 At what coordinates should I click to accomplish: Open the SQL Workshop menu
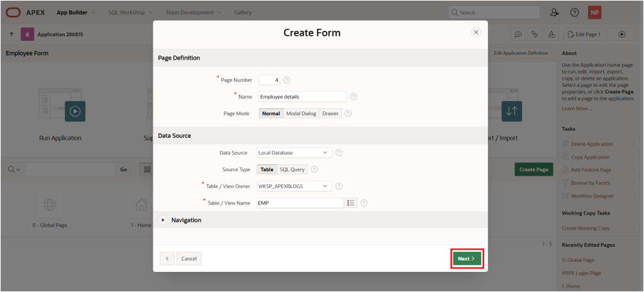coord(130,13)
